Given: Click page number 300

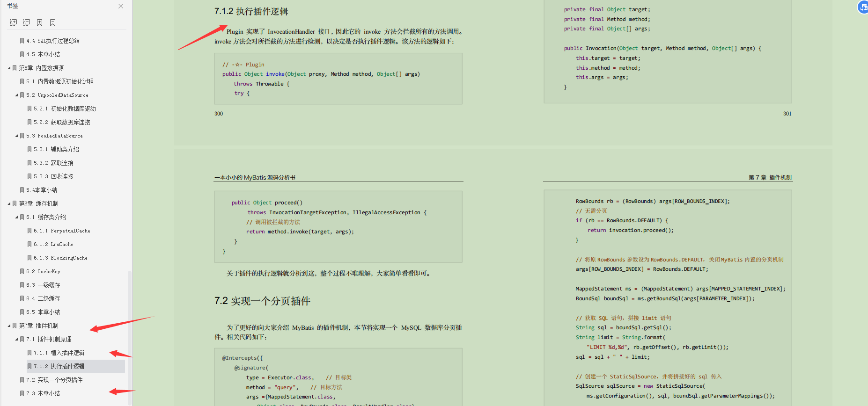Looking at the screenshot, I should pyautogui.click(x=219, y=114).
